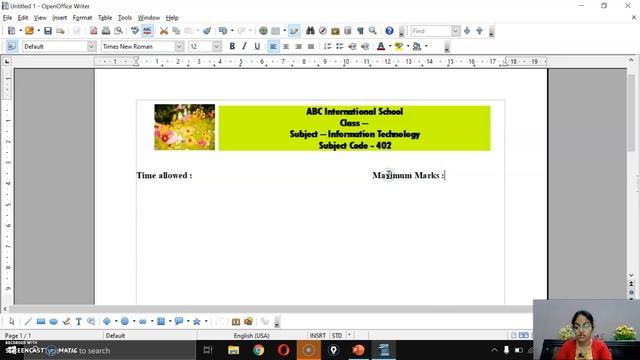
Task: Expand the Font Color dropdown arrow
Action: (390, 46)
